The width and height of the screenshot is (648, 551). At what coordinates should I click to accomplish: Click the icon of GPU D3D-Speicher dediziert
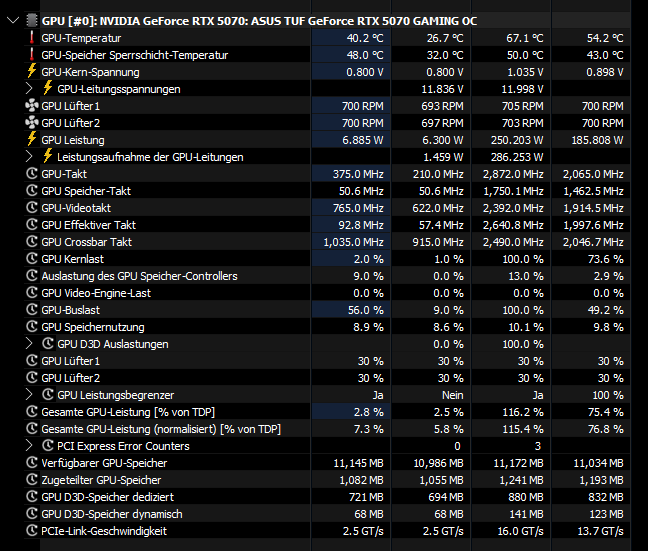point(32,496)
